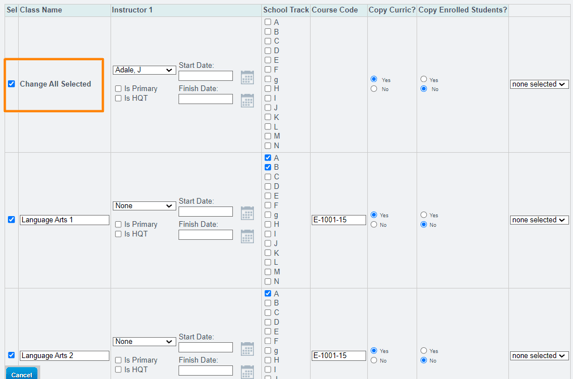Select No for Copy Curric in Change All row

(373, 89)
